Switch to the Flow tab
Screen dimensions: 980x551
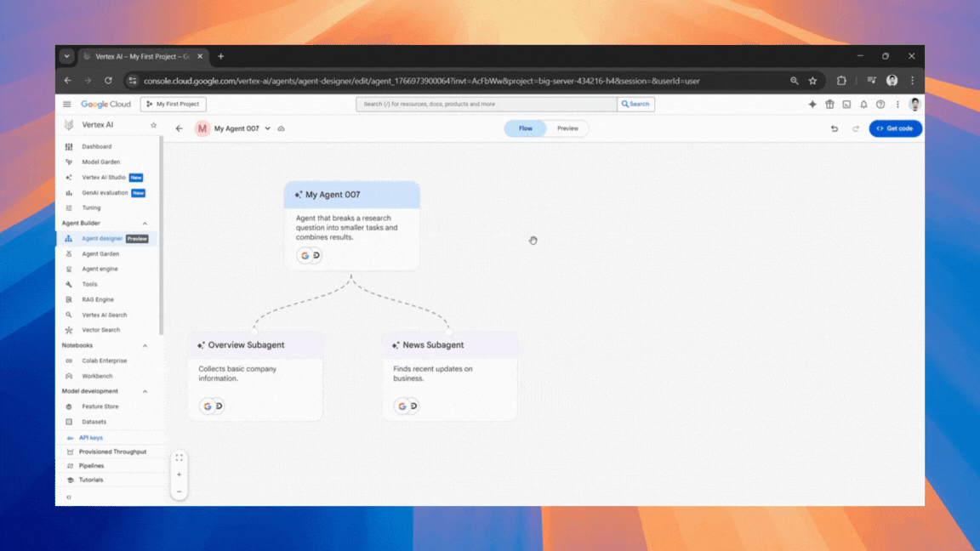point(525,128)
